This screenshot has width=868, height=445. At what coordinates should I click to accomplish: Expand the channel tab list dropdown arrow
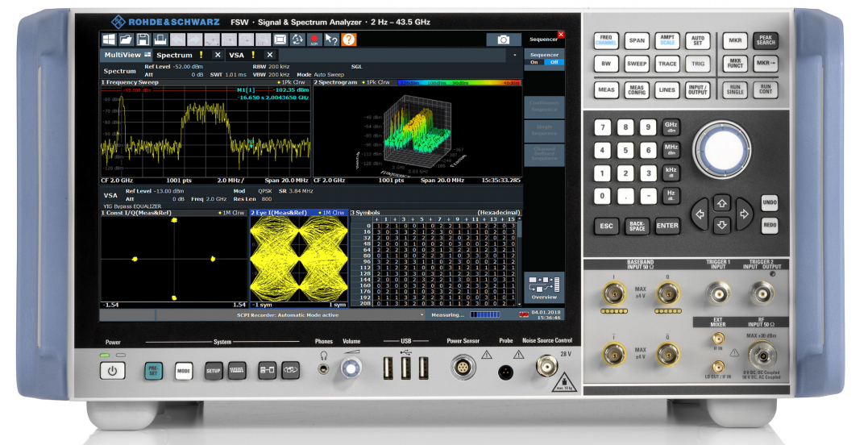click(x=515, y=55)
